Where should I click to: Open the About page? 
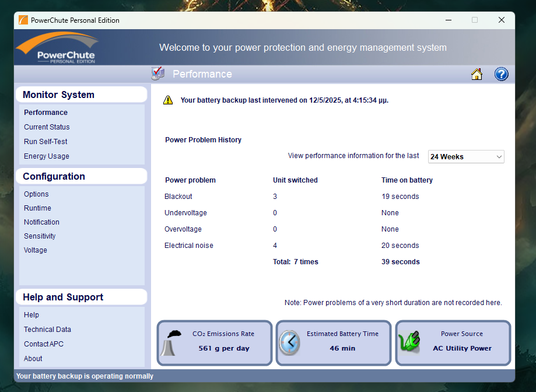[x=33, y=359]
